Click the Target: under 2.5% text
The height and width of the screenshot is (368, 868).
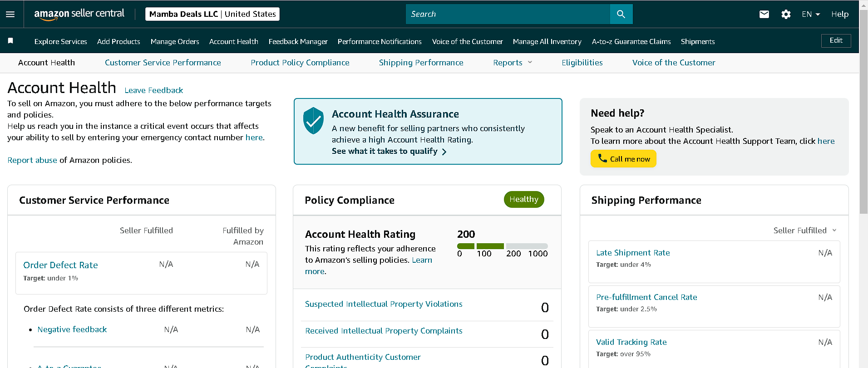click(x=626, y=309)
